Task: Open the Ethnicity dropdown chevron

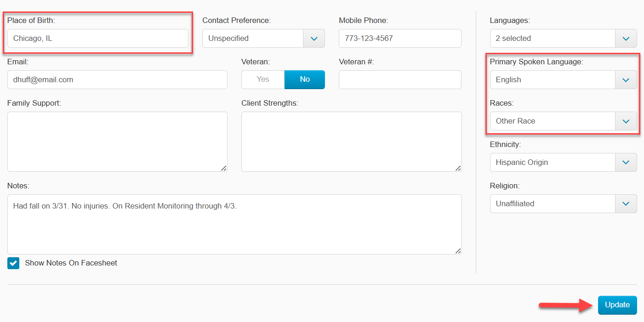Action: point(626,163)
